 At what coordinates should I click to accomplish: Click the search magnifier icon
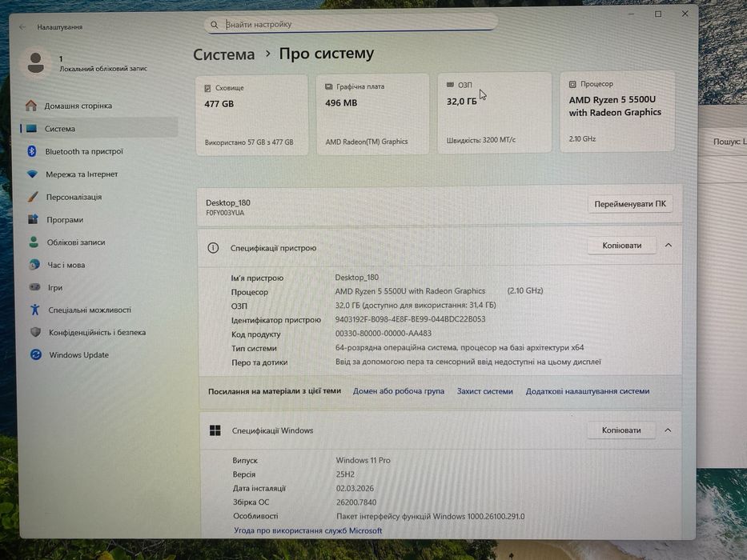pos(215,24)
